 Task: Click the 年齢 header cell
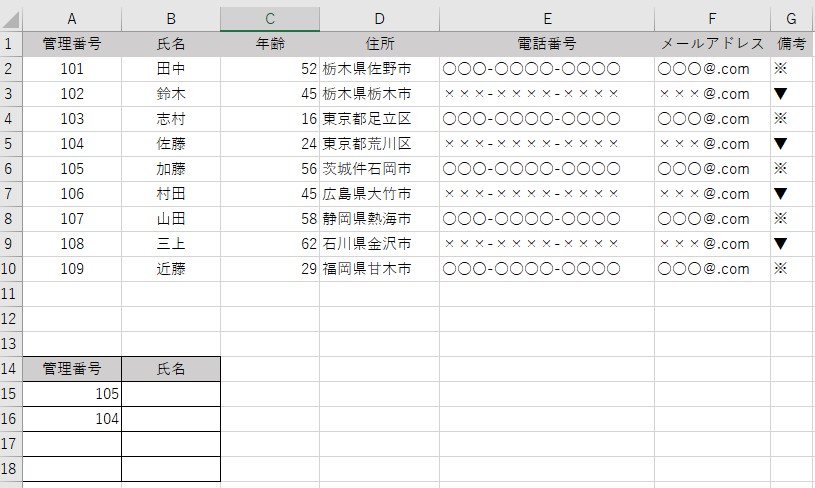click(270, 44)
